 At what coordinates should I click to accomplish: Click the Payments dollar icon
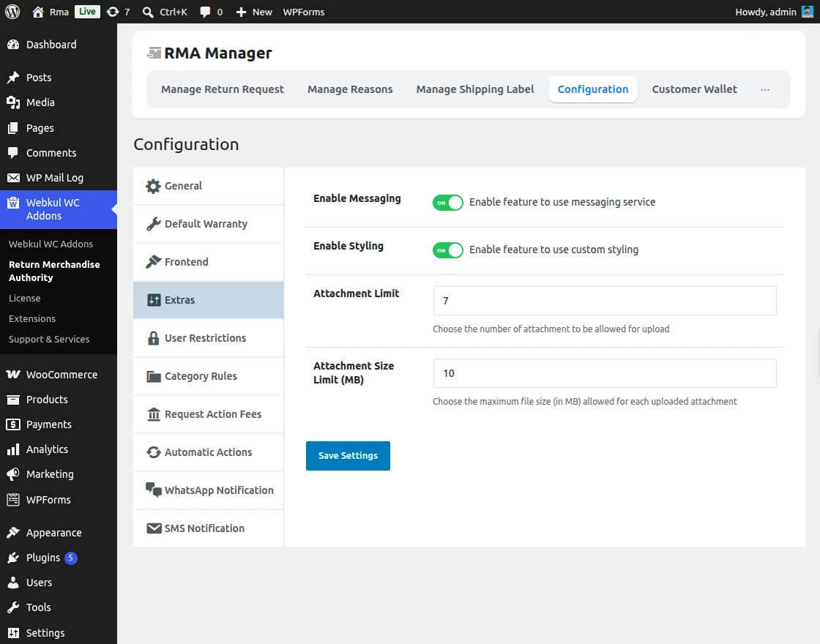[13, 424]
